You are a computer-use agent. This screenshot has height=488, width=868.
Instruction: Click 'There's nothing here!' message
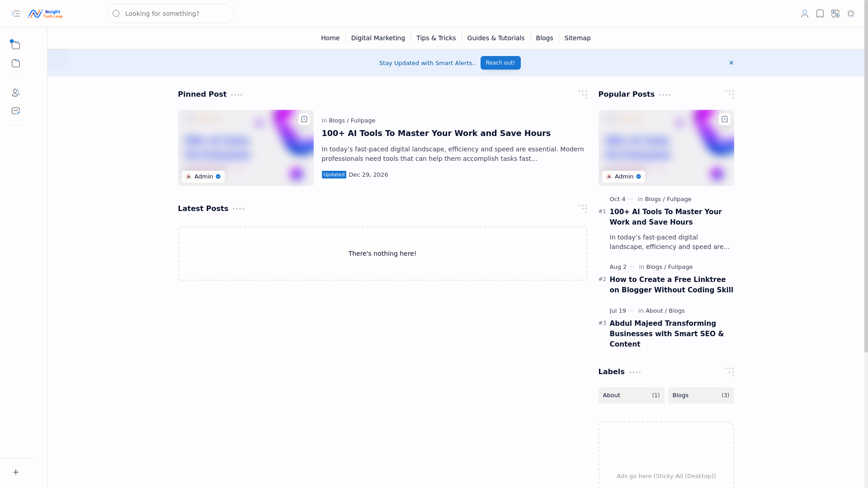[382, 253]
